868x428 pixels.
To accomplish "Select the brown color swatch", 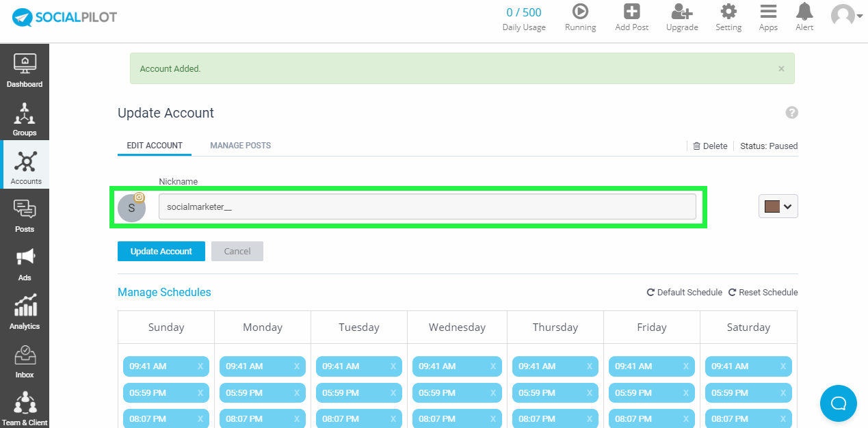I will click(772, 206).
